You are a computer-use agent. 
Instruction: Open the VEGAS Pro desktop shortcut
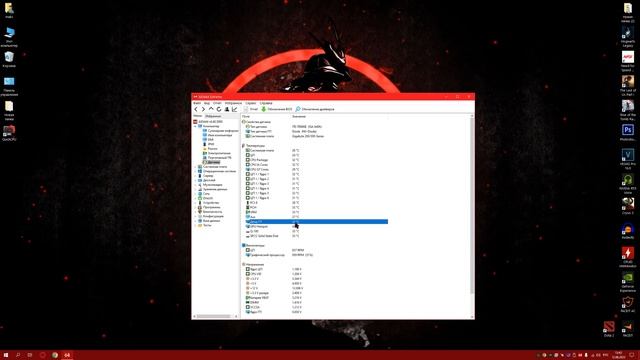pyautogui.click(x=628, y=158)
